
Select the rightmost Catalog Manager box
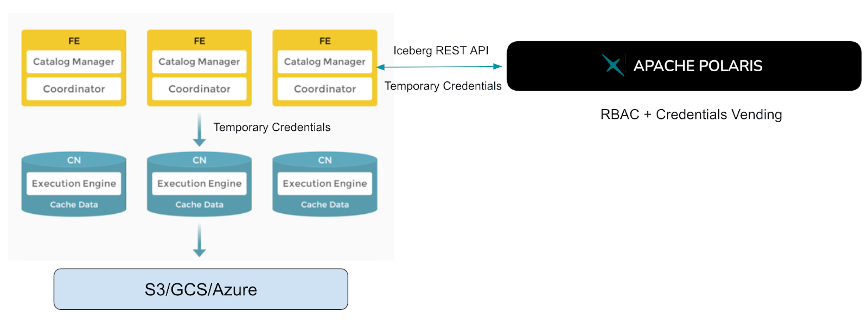pyautogui.click(x=324, y=62)
